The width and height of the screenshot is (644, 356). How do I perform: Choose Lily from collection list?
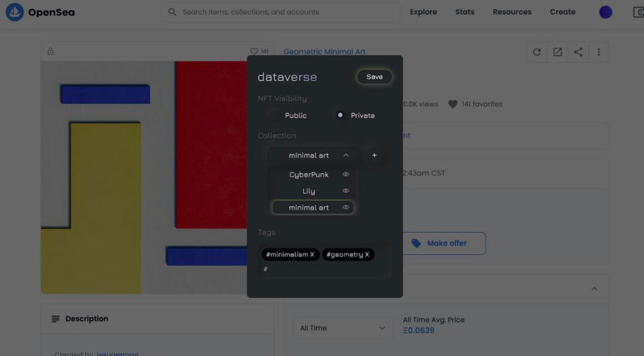tap(309, 191)
